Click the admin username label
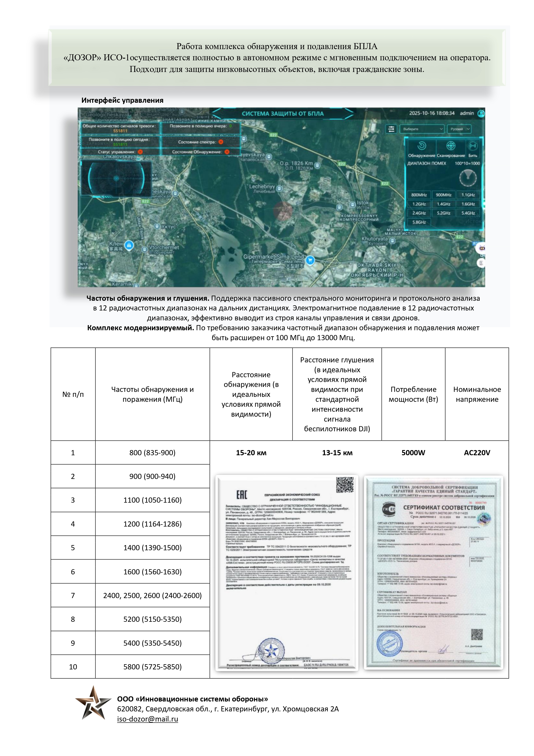 pyautogui.click(x=467, y=113)
